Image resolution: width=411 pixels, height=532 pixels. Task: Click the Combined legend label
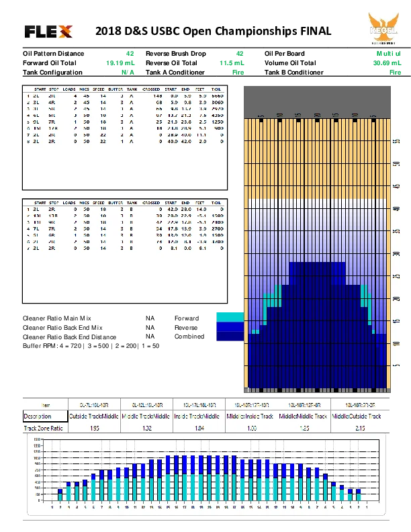click(189, 337)
